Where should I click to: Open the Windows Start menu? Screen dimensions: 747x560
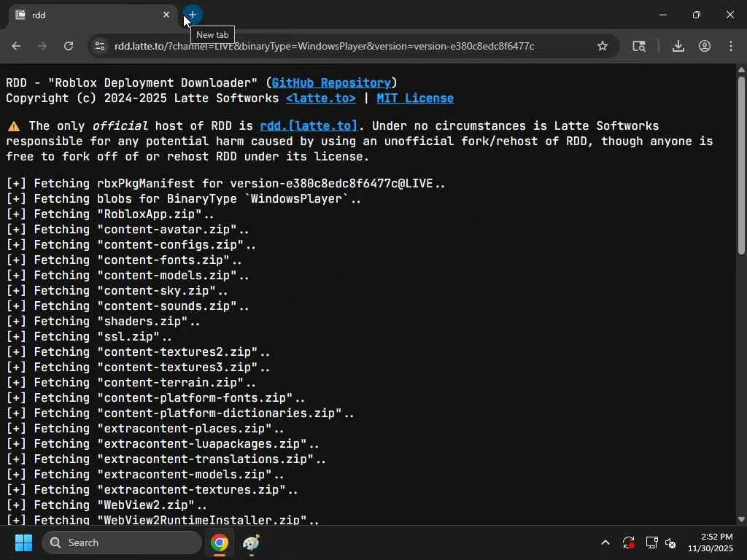click(x=23, y=542)
